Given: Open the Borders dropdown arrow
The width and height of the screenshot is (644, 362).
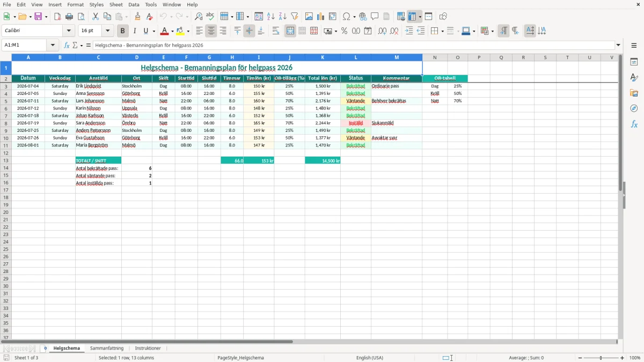Looking at the screenshot, I should pyautogui.click(x=442, y=31).
